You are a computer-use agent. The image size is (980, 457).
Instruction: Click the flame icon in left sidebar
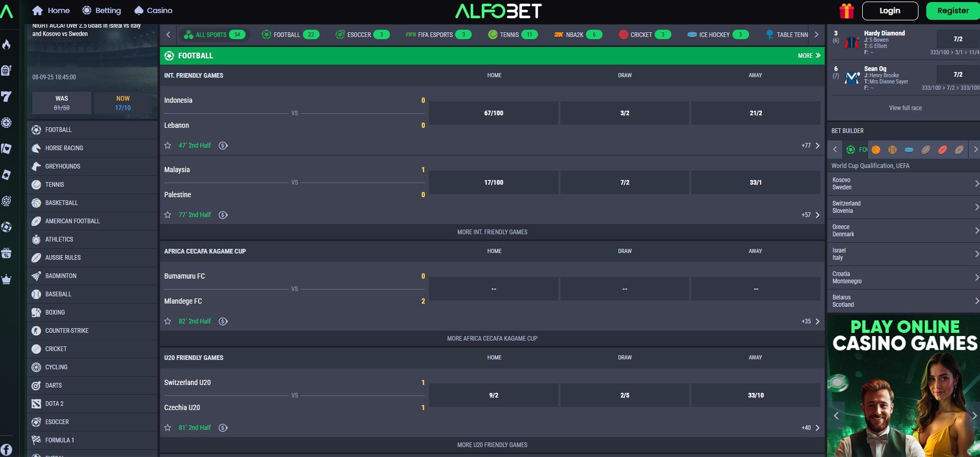point(6,44)
